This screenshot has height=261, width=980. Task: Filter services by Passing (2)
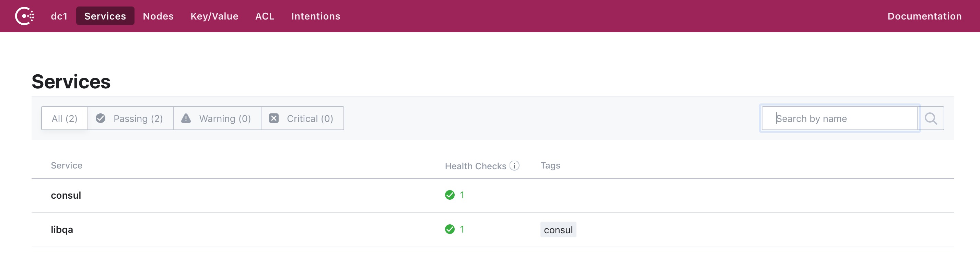point(130,118)
